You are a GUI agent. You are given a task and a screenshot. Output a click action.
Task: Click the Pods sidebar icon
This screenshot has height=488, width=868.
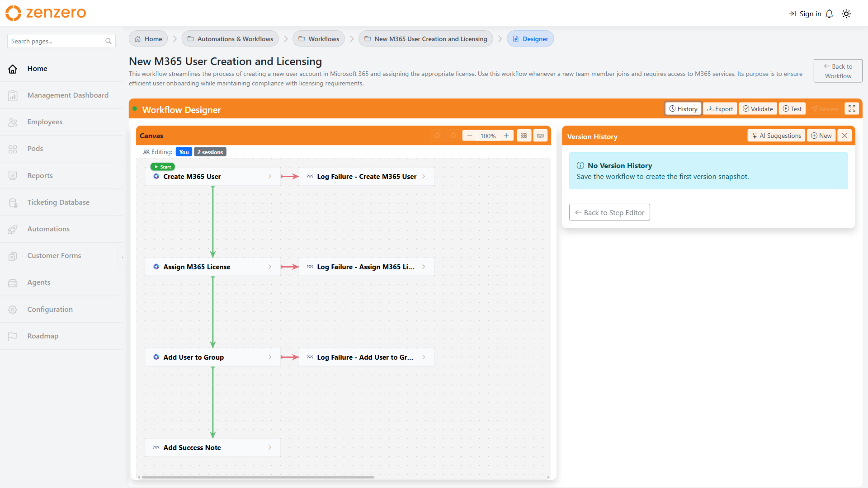(x=13, y=149)
